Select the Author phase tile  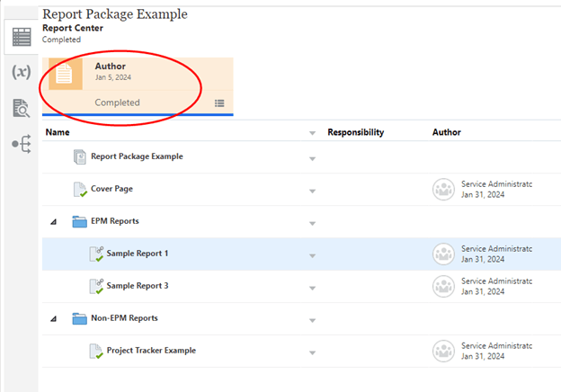click(138, 86)
